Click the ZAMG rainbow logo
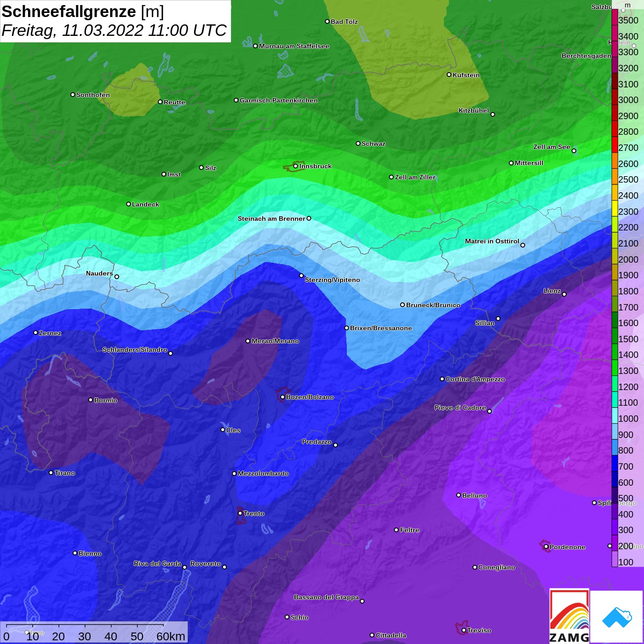Viewport: 644px width, 644px height. (x=569, y=616)
